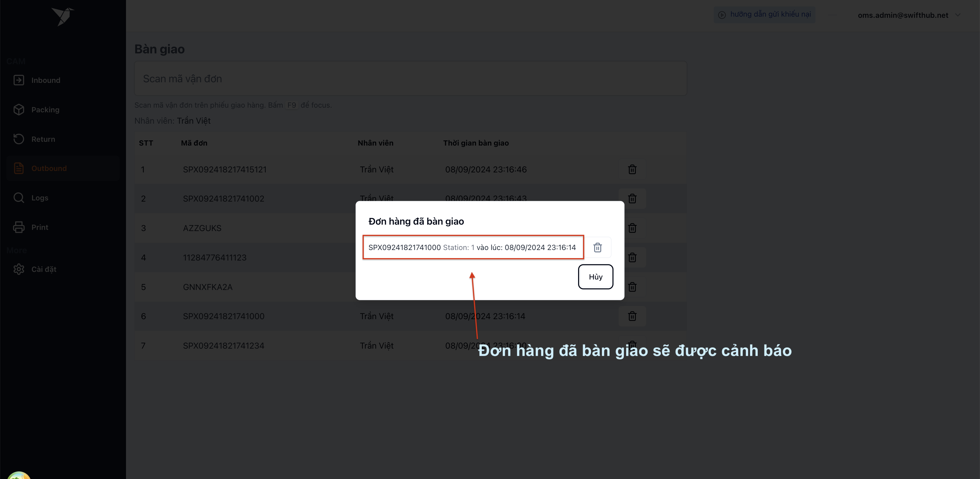The width and height of the screenshot is (980, 479).
Task: Click Trần Việt in row SPX09241821741234
Action: point(376,345)
